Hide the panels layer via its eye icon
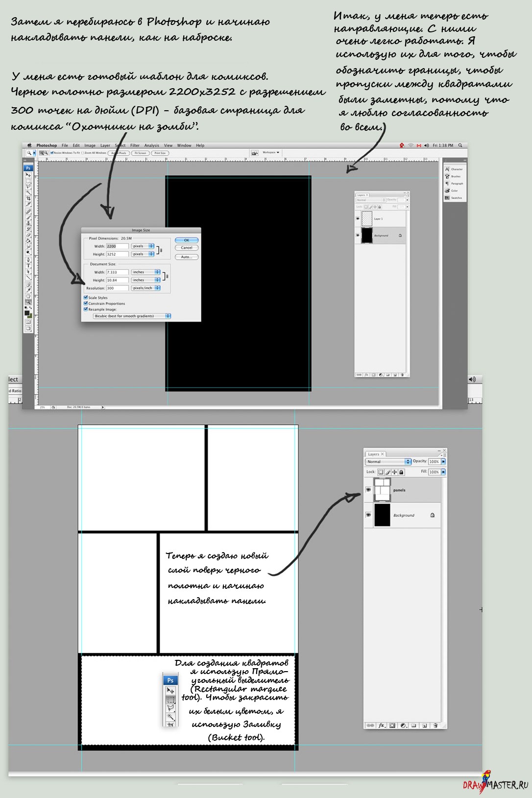The image size is (532, 798). (368, 489)
